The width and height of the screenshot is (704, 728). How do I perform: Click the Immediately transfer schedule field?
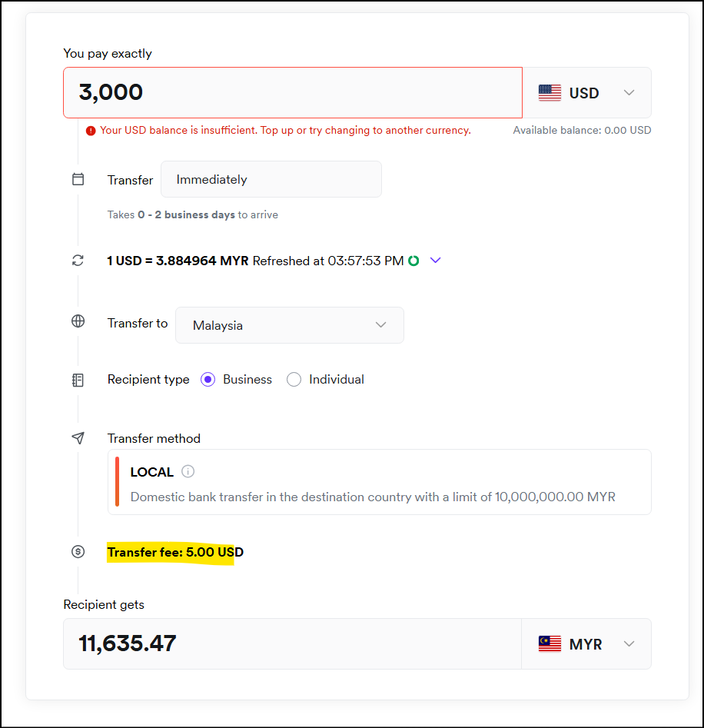click(271, 179)
